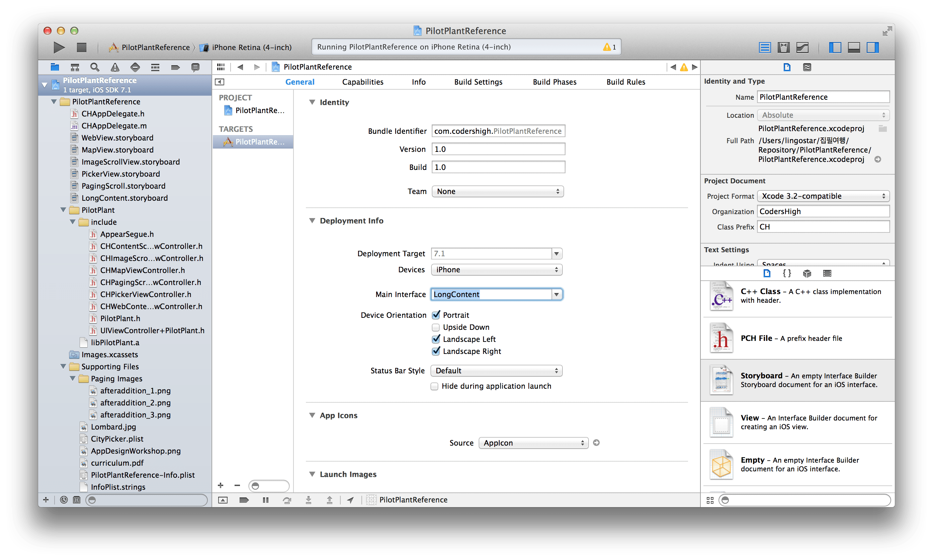933x560 pixels.
Task: Switch to the Build Phases tab
Action: coord(555,82)
